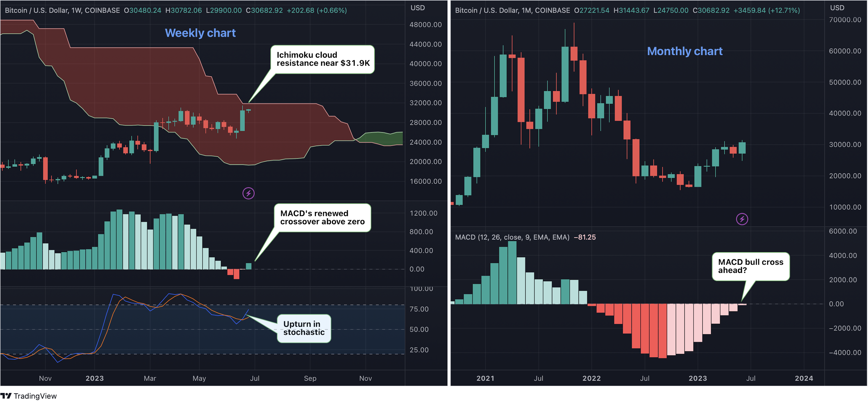Viewport: 868px width, 401px height.
Task: Select the MACD bull cross ahead callout
Action: (751, 266)
